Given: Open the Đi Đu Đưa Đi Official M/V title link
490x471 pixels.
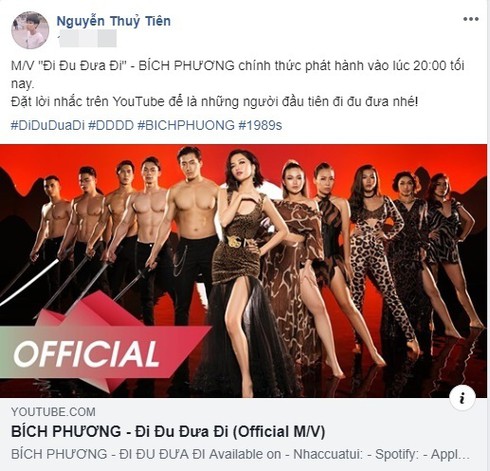Looking at the screenshot, I should 168,432.
